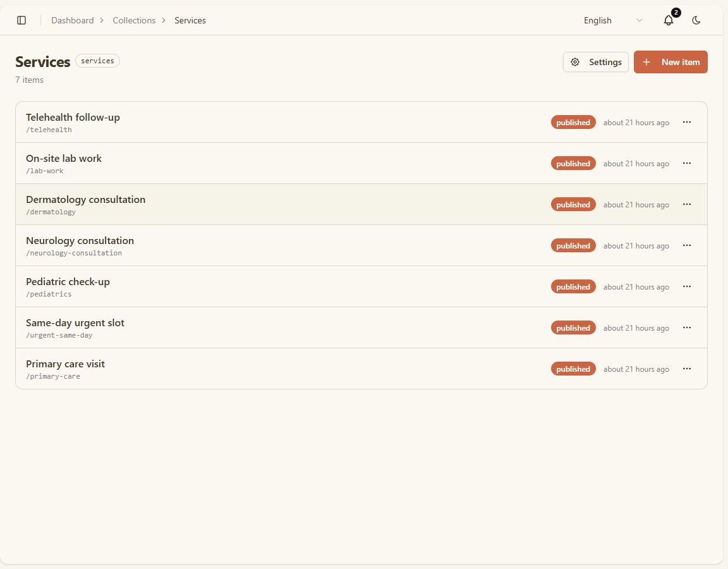Screen dimensions: 728x569
Task: Toggle the sidebar panel icon
Action: tap(21, 20)
